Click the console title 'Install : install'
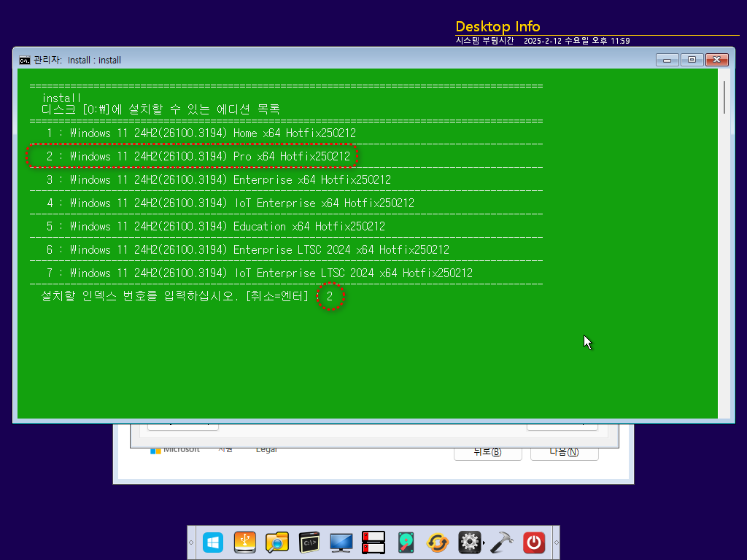Screen dimensions: 747x560 click(x=94, y=60)
